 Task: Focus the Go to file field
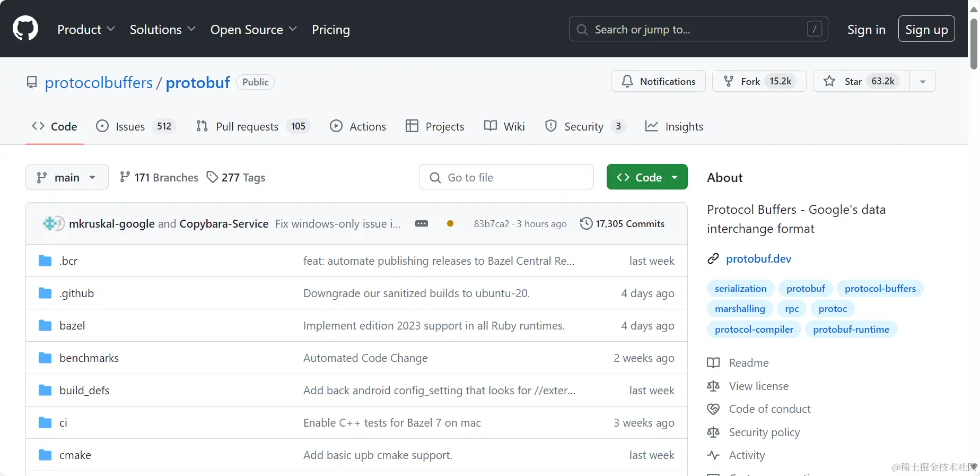click(506, 177)
